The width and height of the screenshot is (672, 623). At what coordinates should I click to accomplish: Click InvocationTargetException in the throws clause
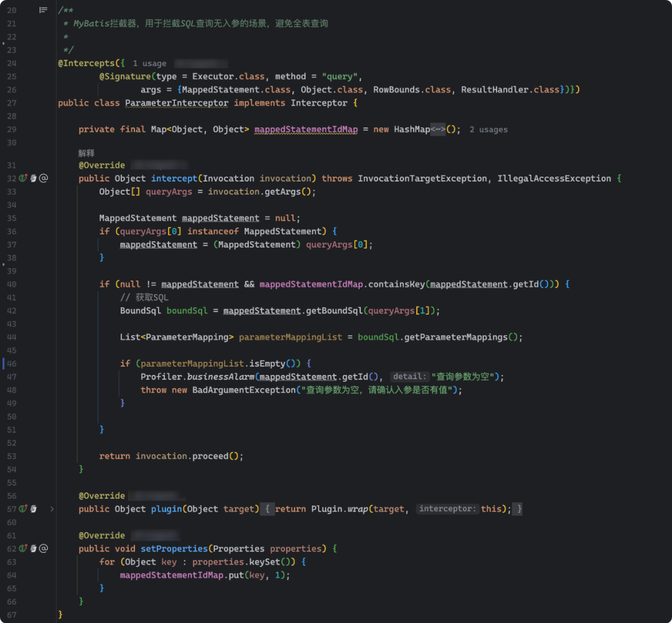(x=422, y=178)
